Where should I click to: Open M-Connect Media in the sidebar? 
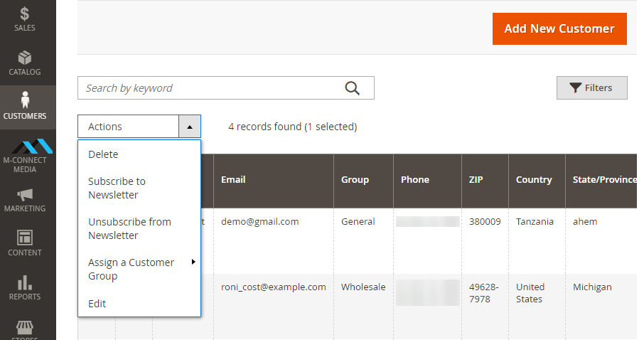coord(25,154)
